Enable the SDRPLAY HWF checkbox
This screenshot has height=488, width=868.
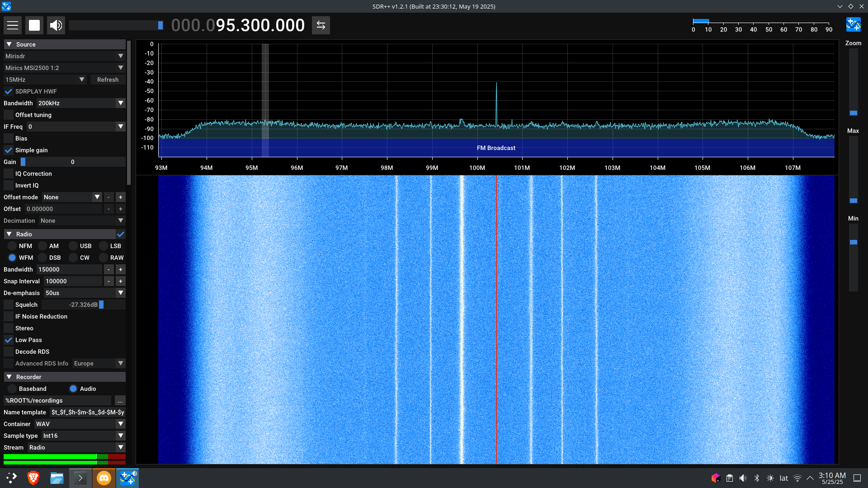[x=9, y=91]
